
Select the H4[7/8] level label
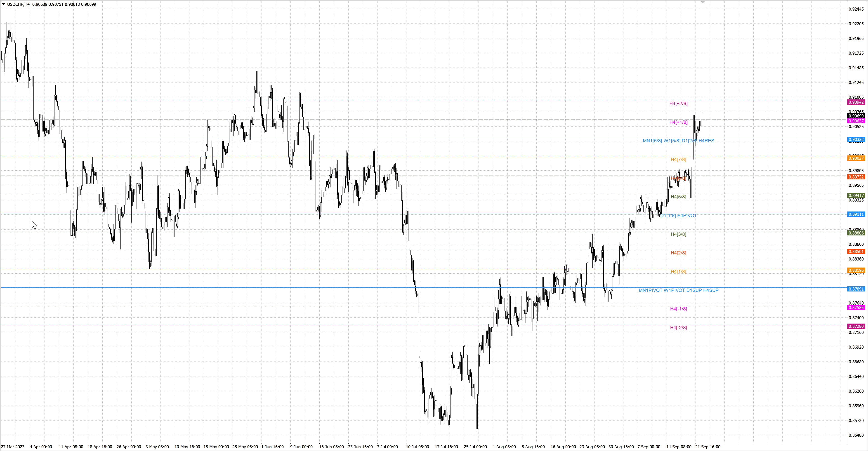click(x=678, y=160)
